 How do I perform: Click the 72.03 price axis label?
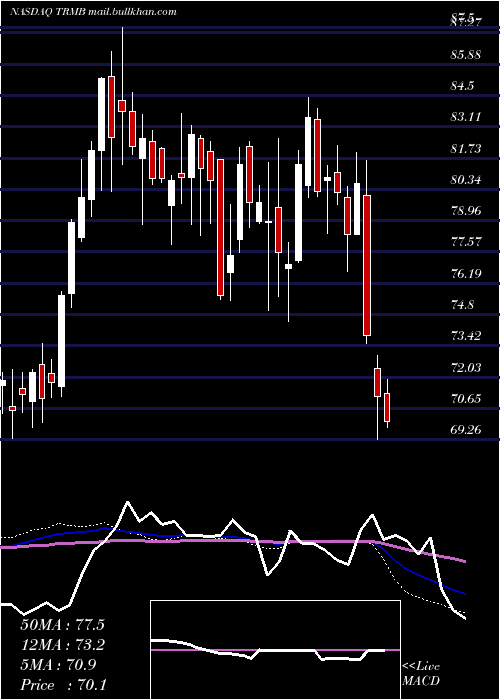(466, 367)
